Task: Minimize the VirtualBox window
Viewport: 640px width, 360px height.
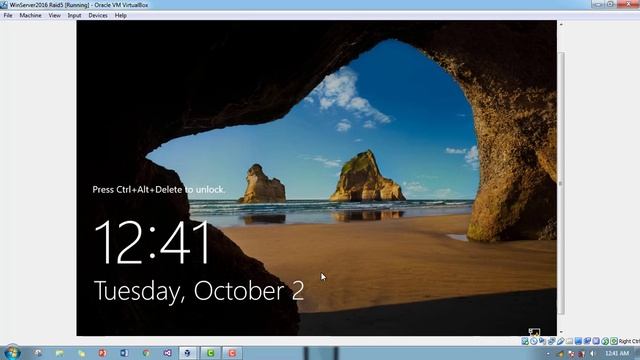Action: (598, 4)
